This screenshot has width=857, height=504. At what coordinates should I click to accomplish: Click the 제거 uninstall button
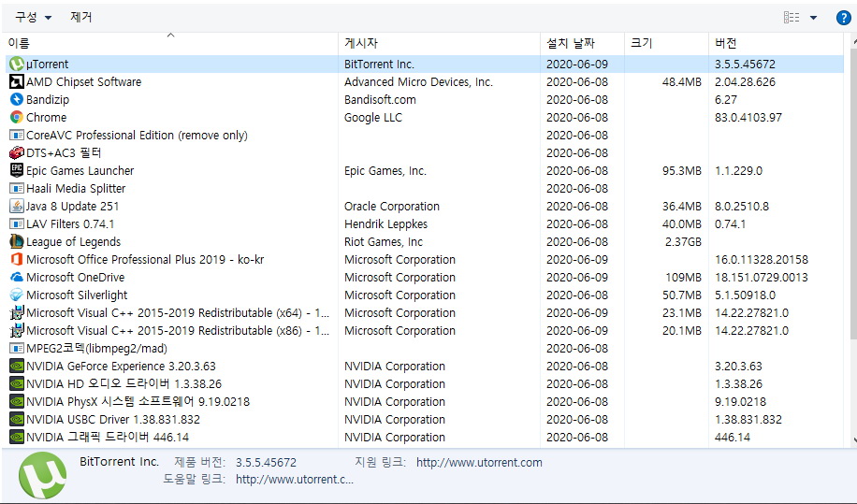click(80, 17)
